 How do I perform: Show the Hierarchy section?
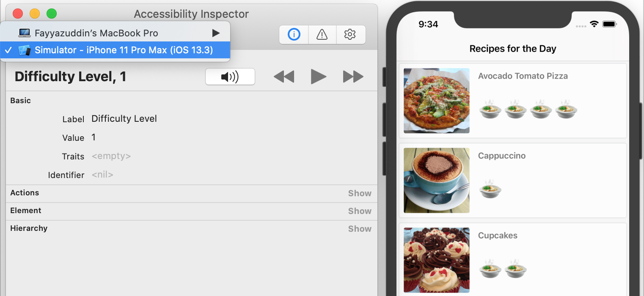[x=360, y=229]
